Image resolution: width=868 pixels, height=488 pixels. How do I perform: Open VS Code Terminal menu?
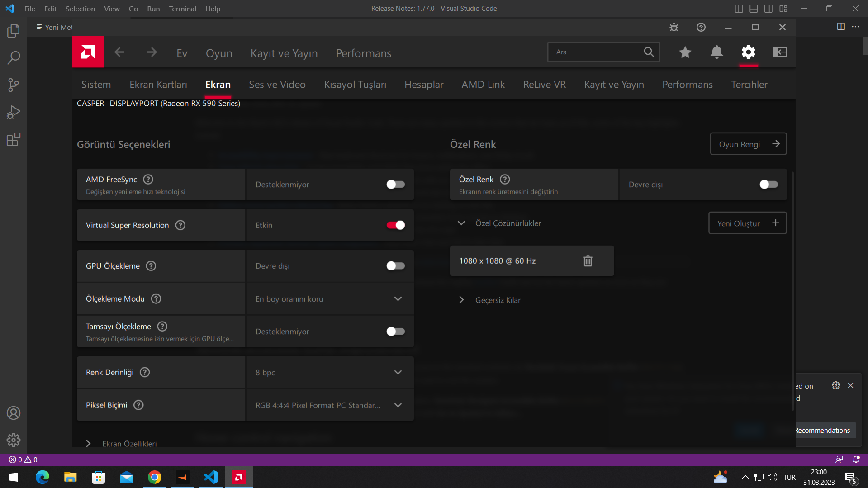point(182,9)
